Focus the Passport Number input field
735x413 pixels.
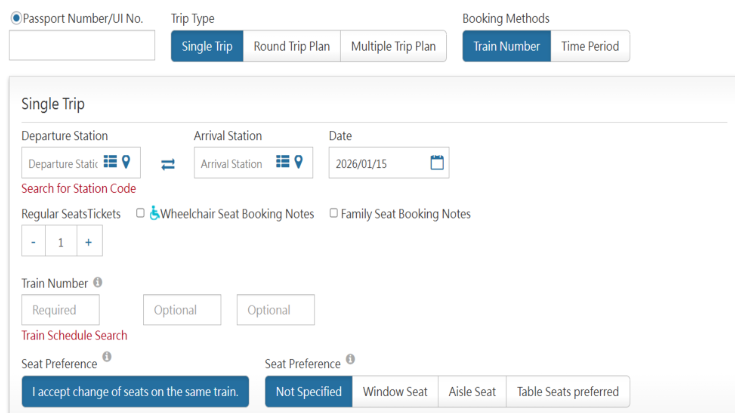pos(82,45)
